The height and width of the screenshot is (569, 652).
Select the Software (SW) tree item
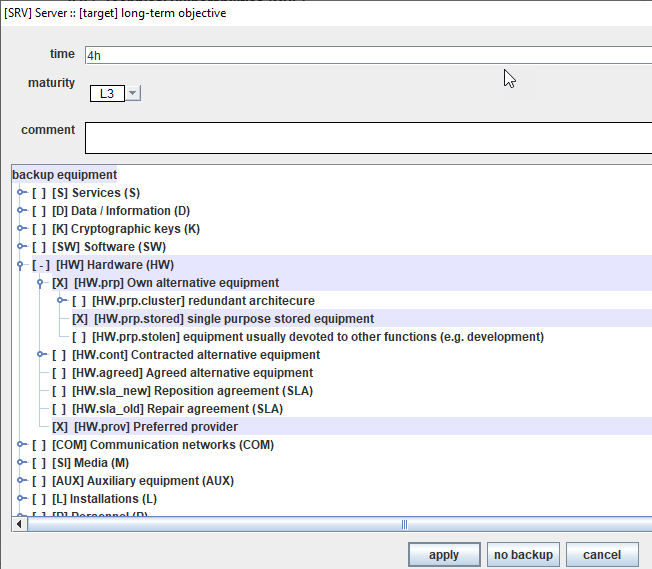124,247
